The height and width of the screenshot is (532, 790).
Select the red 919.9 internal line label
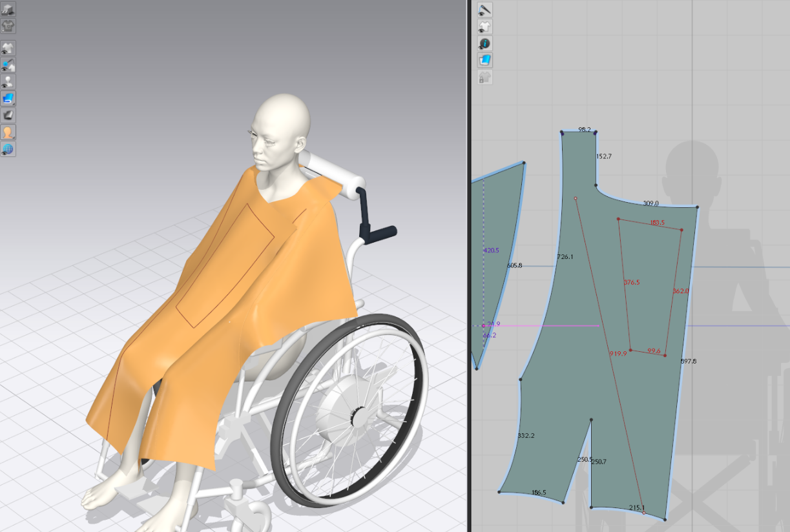coord(618,353)
